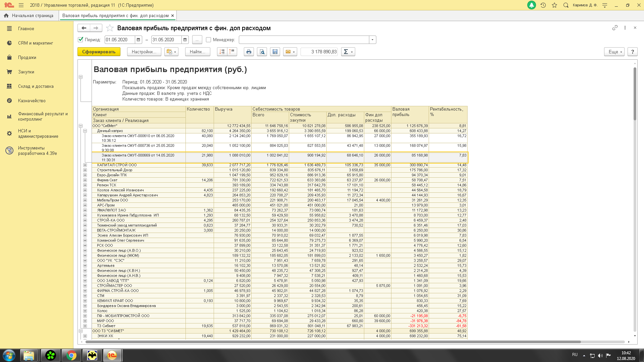Open calendar for start date 01.05.2020
Screen dimensions: 644x362
click(138, 40)
